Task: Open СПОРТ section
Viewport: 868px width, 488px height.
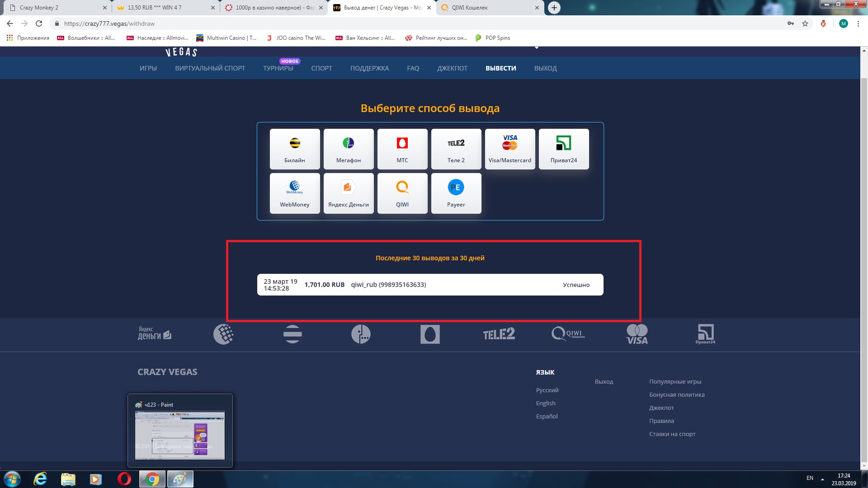Action: [x=322, y=68]
